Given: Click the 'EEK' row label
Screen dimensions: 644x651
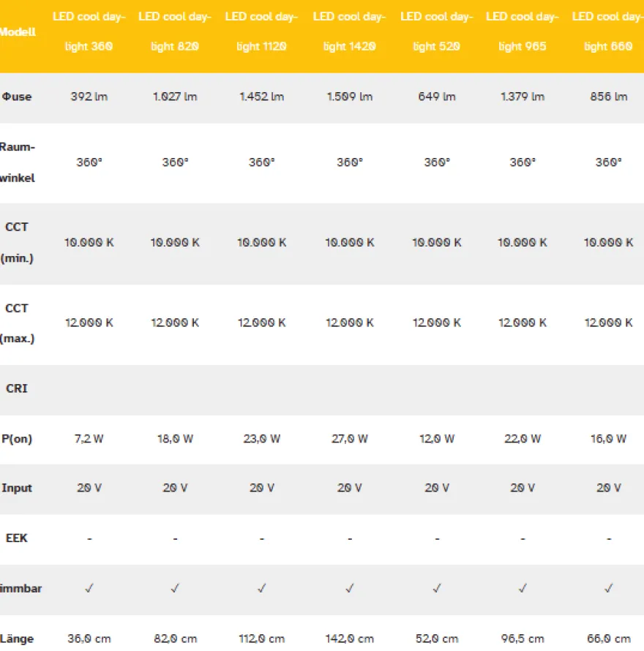Looking at the screenshot, I should [17, 538].
